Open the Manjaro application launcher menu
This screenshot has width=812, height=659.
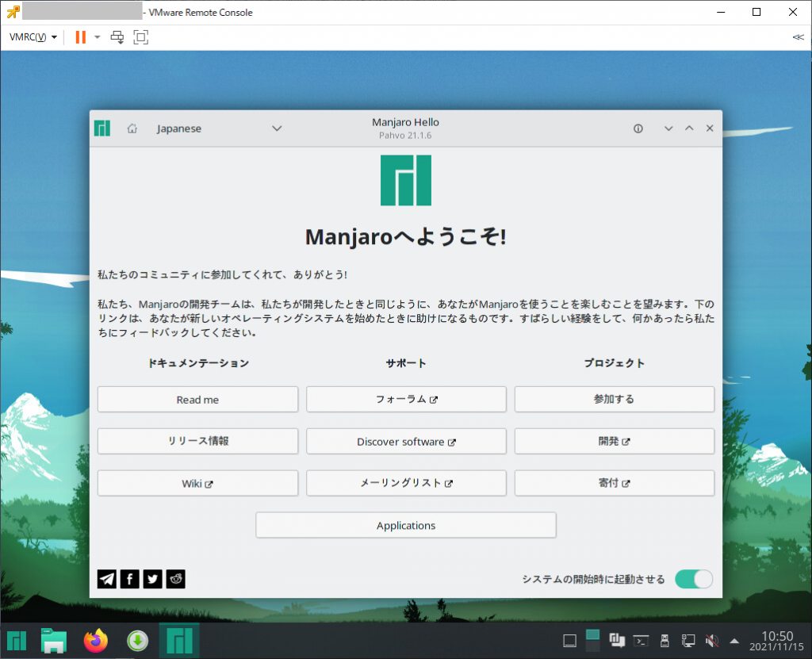click(x=17, y=642)
